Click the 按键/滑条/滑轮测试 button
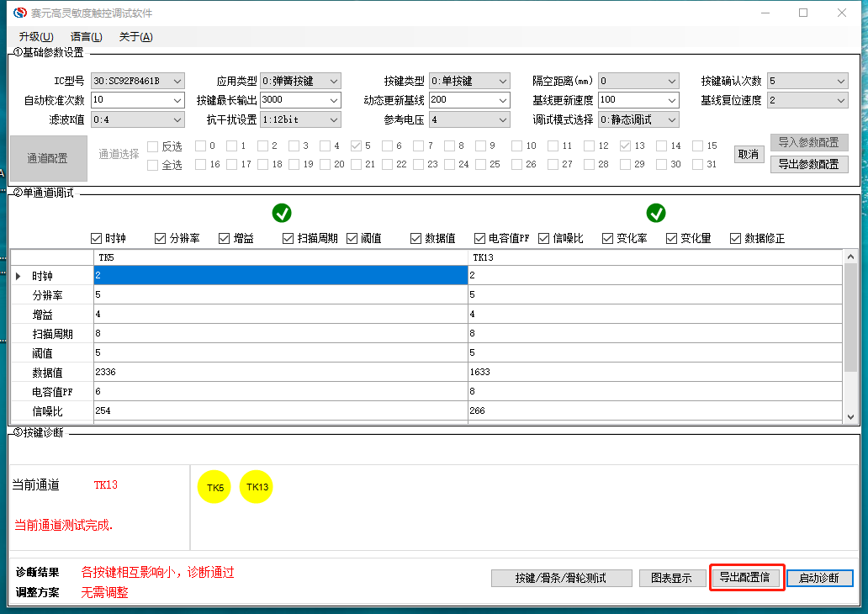This screenshot has width=868, height=614. pyautogui.click(x=561, y=578)
